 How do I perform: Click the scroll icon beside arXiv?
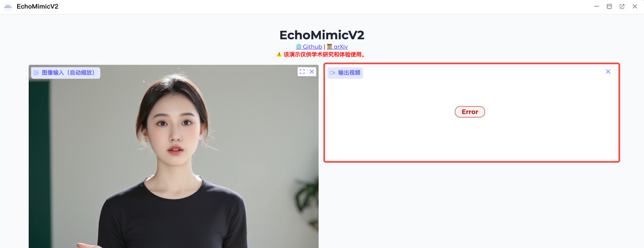(x=330, y=47)
